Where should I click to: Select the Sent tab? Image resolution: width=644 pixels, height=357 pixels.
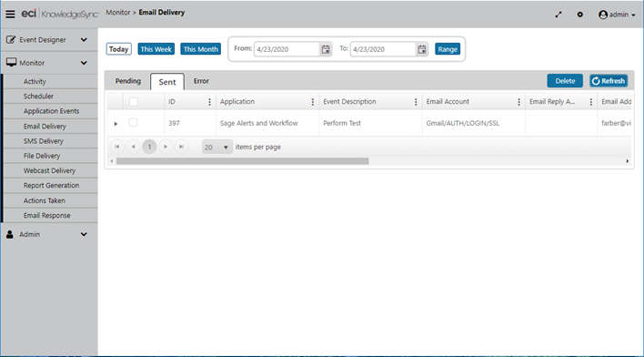point(167,82)
